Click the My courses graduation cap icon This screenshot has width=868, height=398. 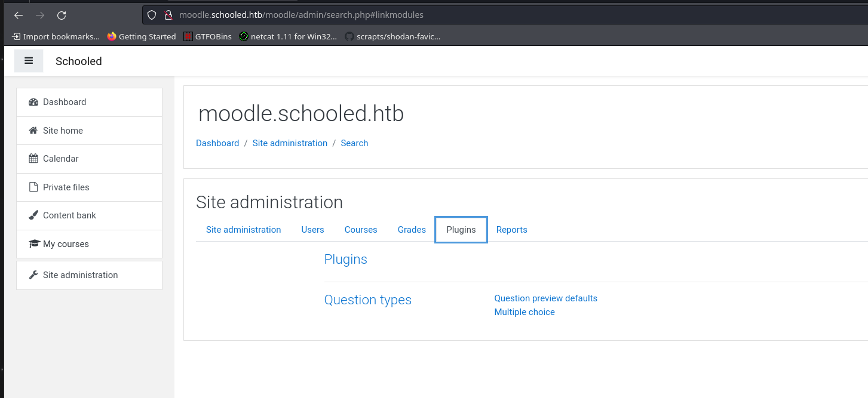tap(33, 244)
